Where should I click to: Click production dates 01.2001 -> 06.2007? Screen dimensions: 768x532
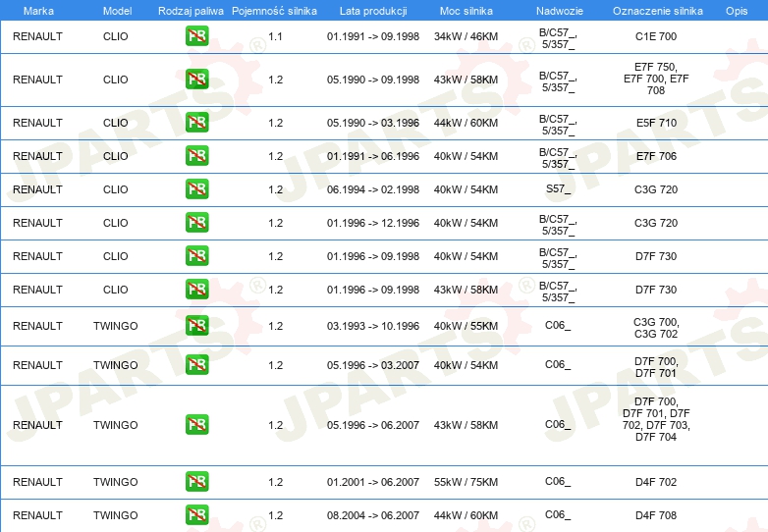373,482
